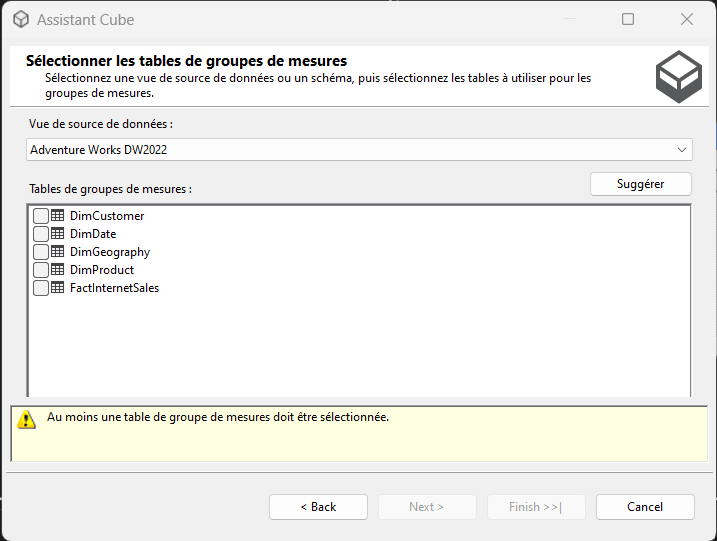Select the FactInternetSales row label
This screenshot has width=717, height=541.
pos(114,288)
